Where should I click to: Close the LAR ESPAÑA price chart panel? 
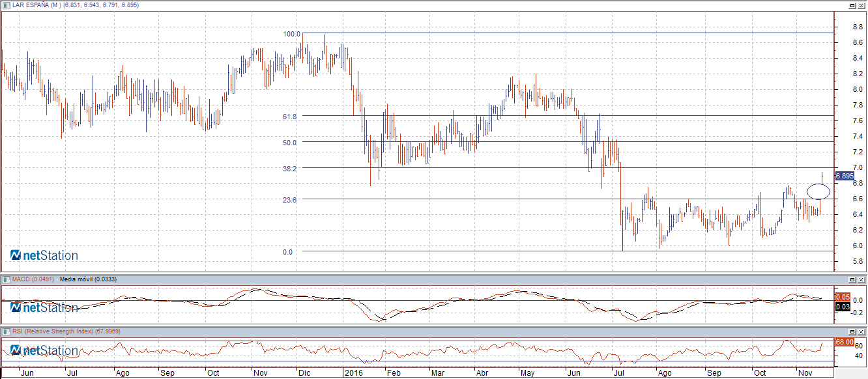point(861,5)
